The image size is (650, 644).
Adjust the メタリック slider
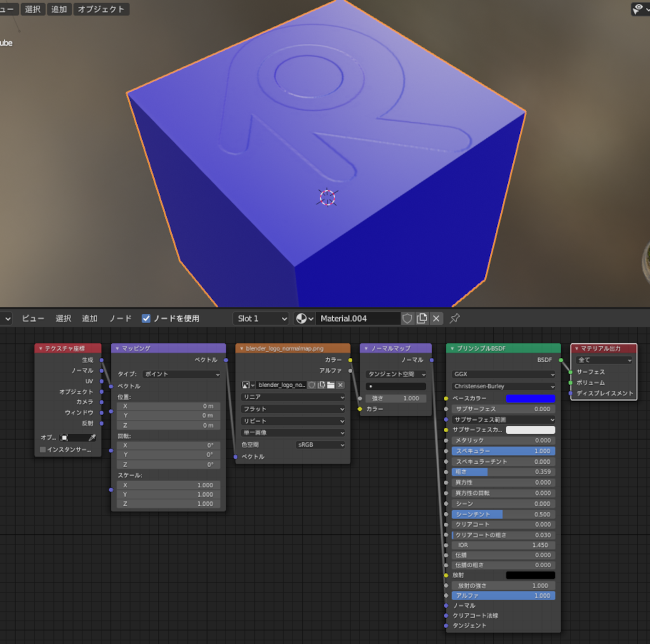tap(503, 440)
